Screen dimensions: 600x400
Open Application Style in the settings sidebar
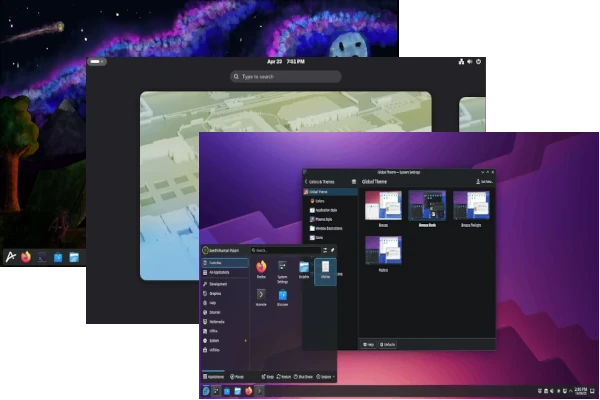click(331, 210)
